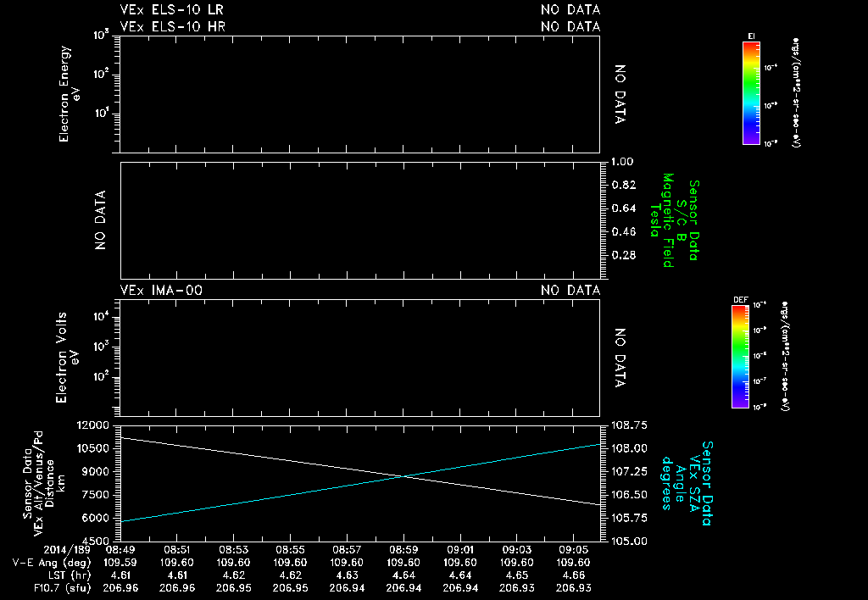
Task: Click the 08:49 time tick label
Action: click(120, 550)
